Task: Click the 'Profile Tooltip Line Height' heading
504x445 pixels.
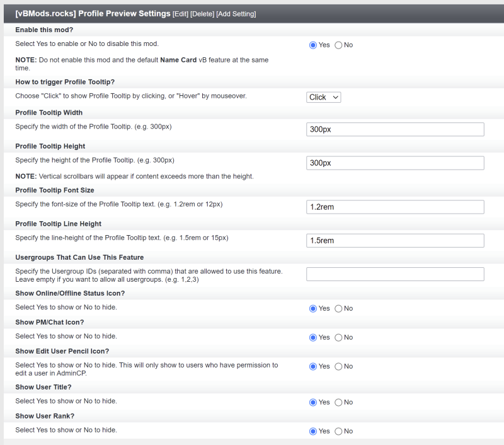Action: click(58, 224)
